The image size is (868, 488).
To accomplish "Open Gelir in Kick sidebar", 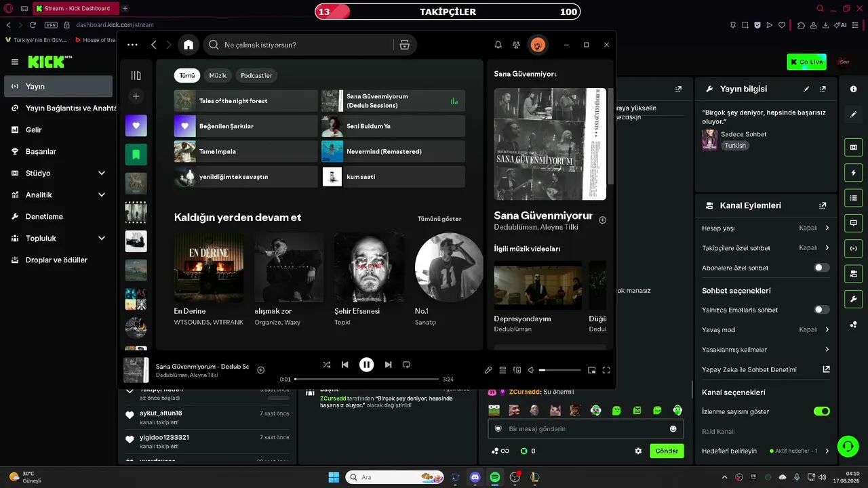I will pyautogui.click(x=58, y=130).
